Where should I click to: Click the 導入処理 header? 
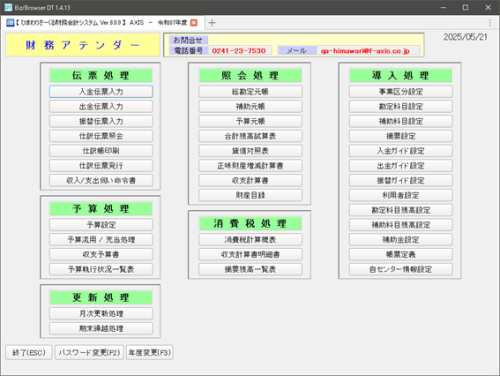tap(401, 75)
